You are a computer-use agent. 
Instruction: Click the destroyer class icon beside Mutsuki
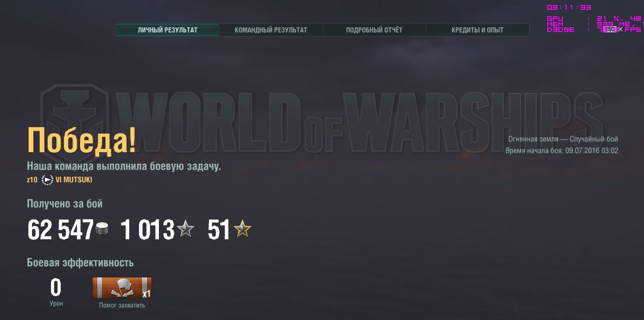tap(47, 180)
